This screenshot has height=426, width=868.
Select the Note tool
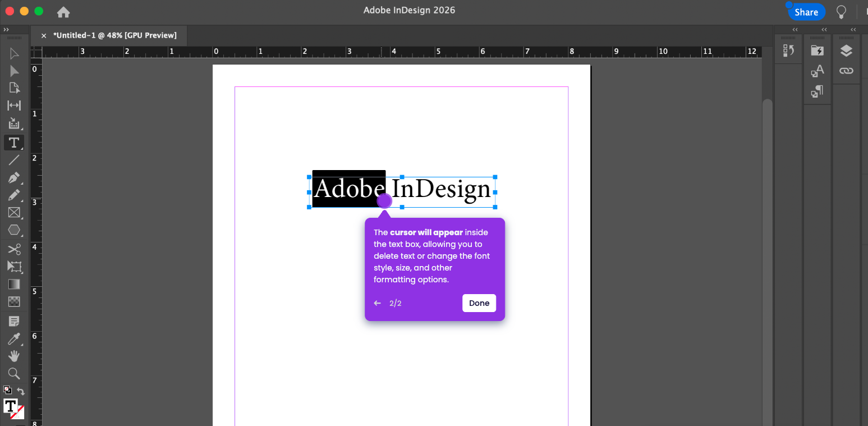point(14,321)
